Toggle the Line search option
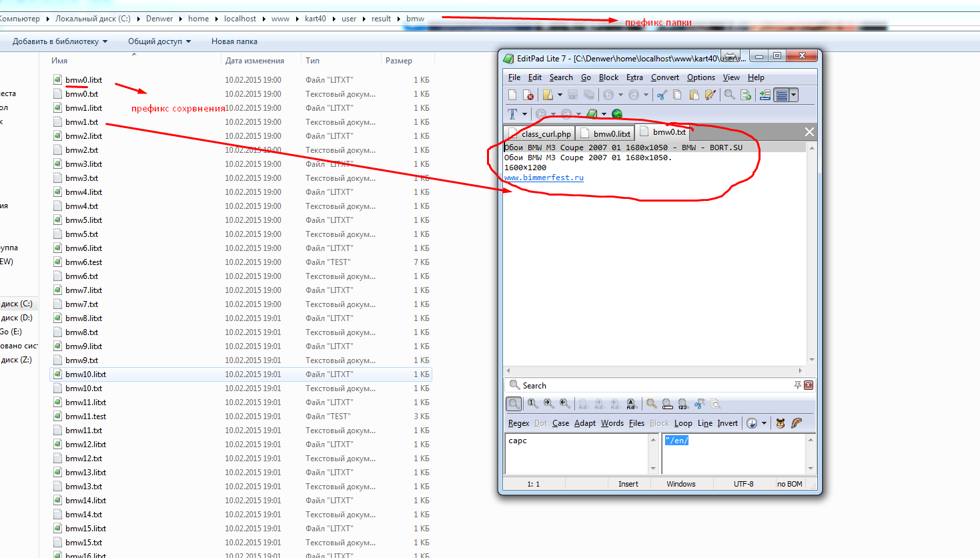The image size is (980, 558). [705, 423]
